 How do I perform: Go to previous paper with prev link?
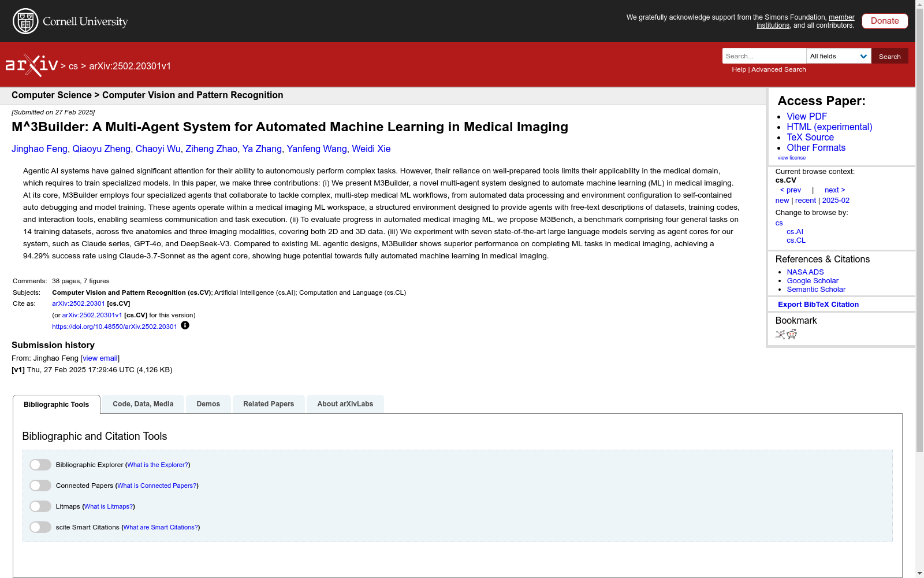point(791,190)
